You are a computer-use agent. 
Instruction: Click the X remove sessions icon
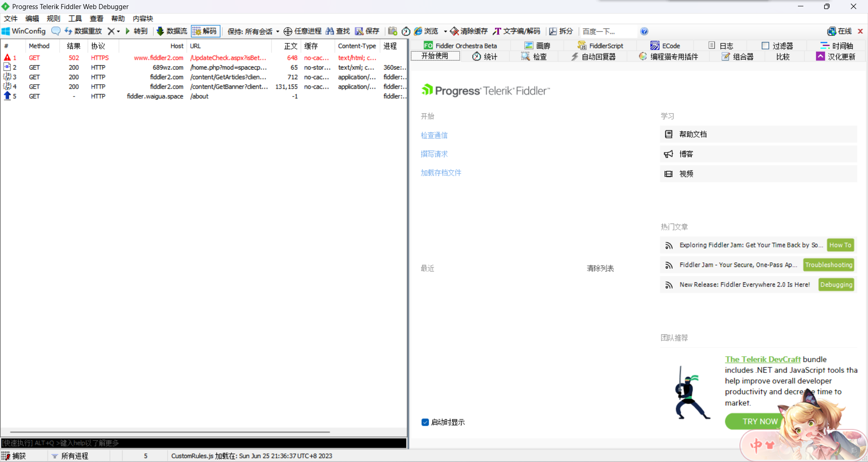point(111,31)
